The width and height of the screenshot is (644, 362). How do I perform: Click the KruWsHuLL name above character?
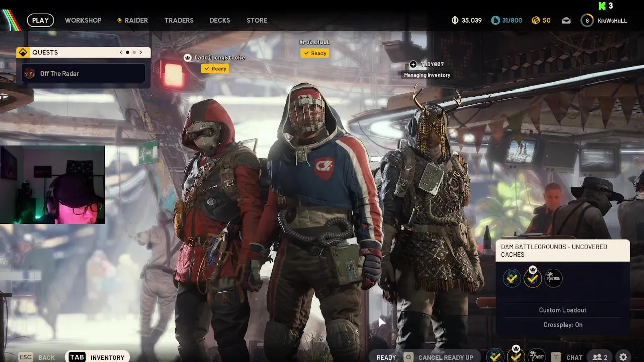[314, 42]
